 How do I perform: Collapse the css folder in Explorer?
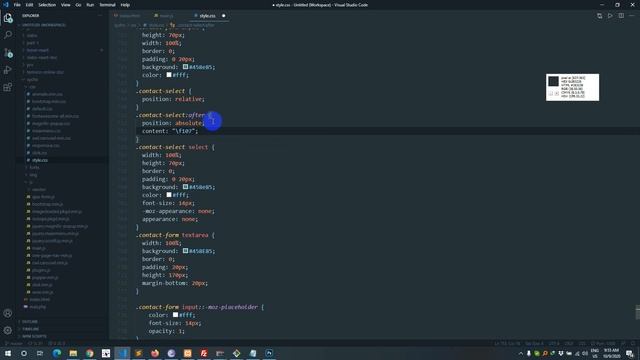(x=32, y=87)
